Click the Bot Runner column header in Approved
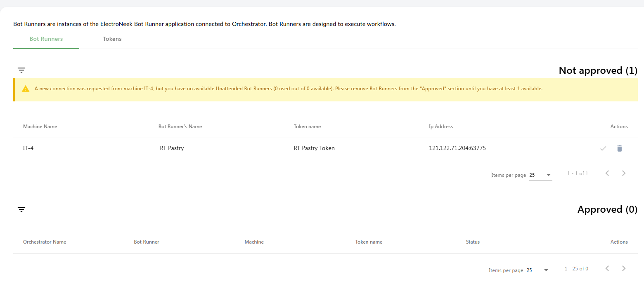Image resolution: width=644 pixels, height=291 pixels. pos(147,242)
